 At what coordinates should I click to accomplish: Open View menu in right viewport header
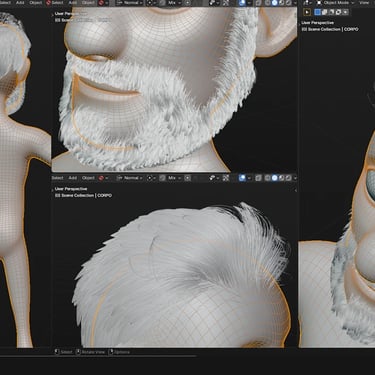click(x=364, y=3)
